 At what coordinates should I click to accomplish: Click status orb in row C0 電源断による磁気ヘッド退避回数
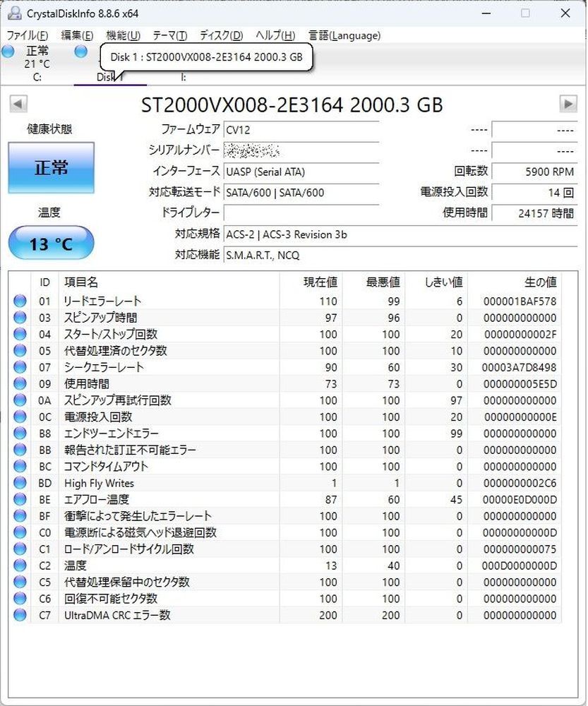pyautogui.click(x=20, y=532)
